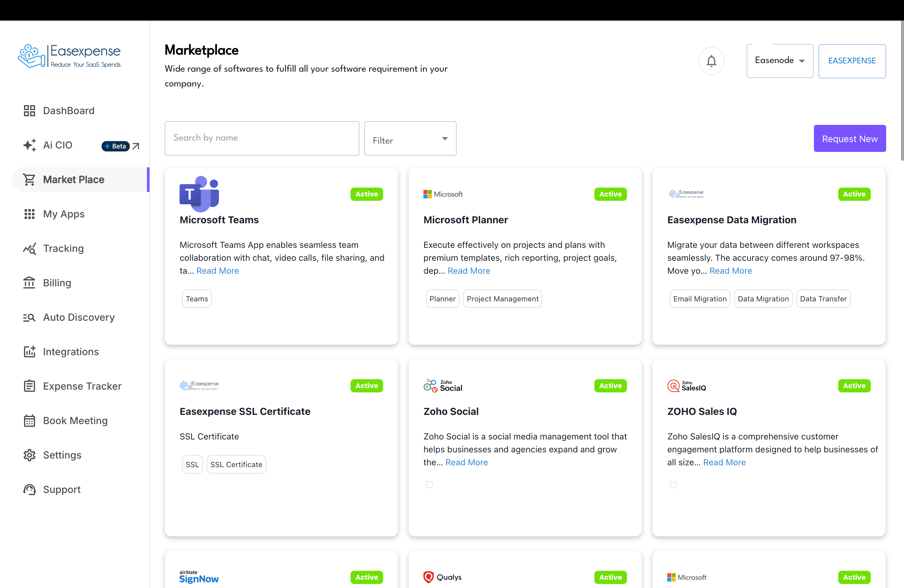The height and width of the screenshot is (588, 904).
Task: Open Auto Discovery page
Action: pyautogui.click(x=79, y=318)
